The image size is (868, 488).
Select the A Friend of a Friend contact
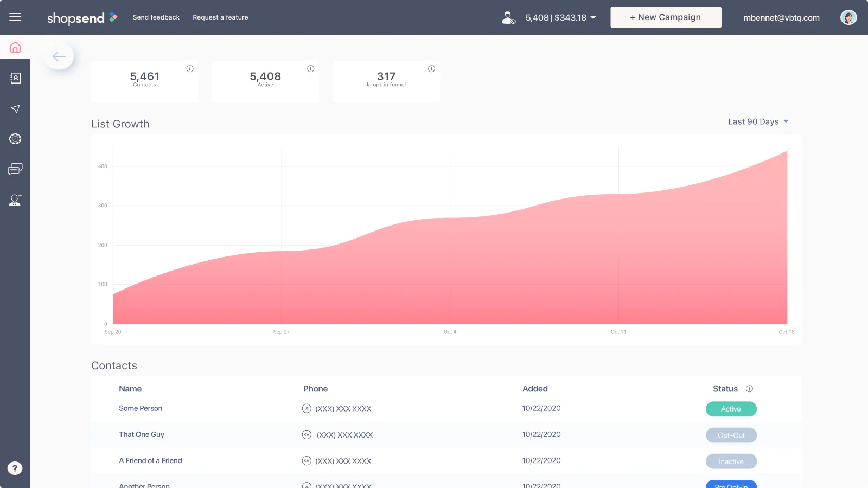[x=150, y=461]
